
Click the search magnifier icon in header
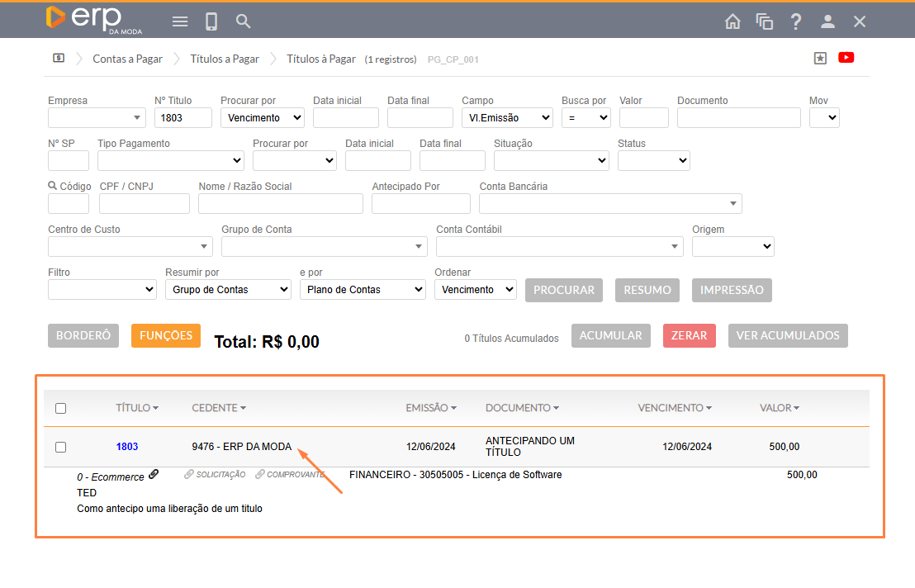click(243, 21)
